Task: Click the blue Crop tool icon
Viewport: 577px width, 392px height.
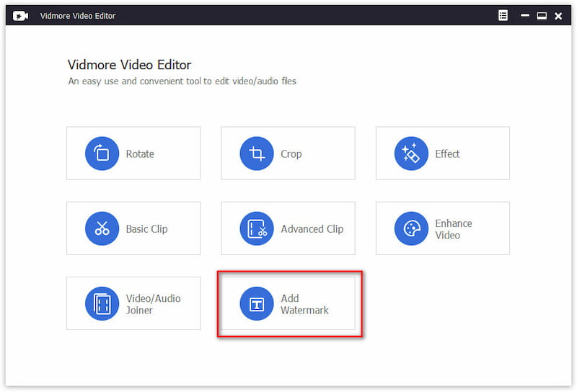Action: (x=256, y=153)
